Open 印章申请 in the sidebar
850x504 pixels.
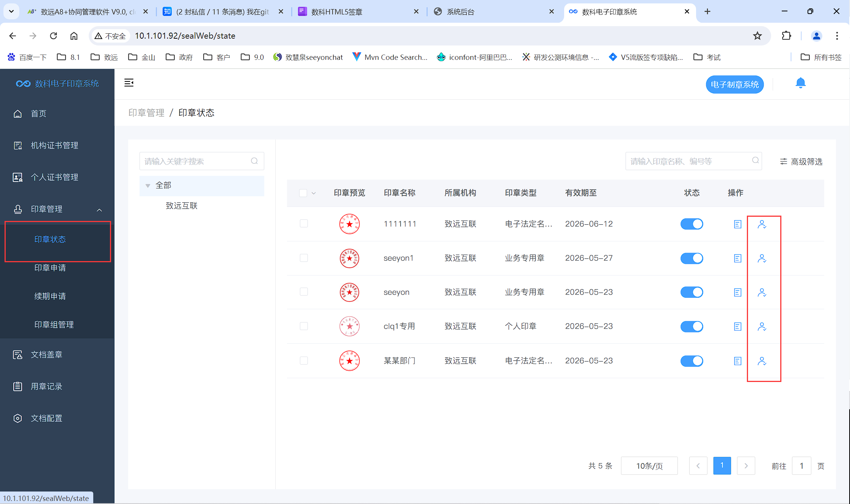[x=50, y=268]
